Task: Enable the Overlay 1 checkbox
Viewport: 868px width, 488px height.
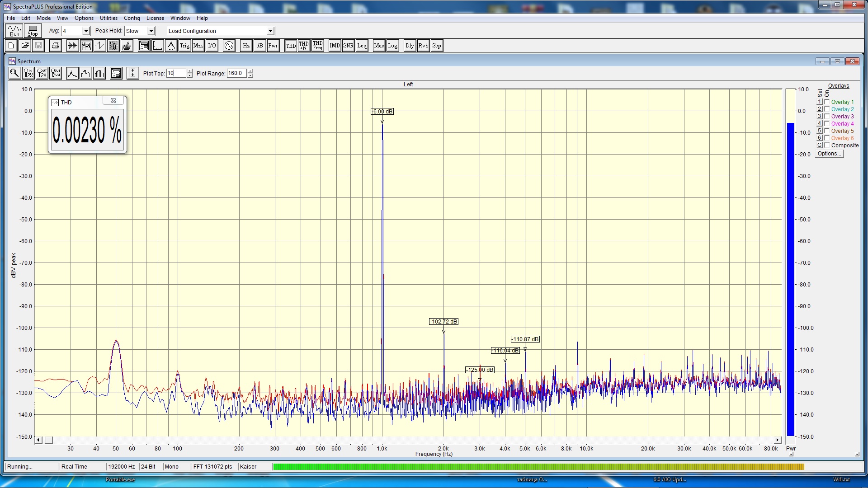Action: [827, 102]
